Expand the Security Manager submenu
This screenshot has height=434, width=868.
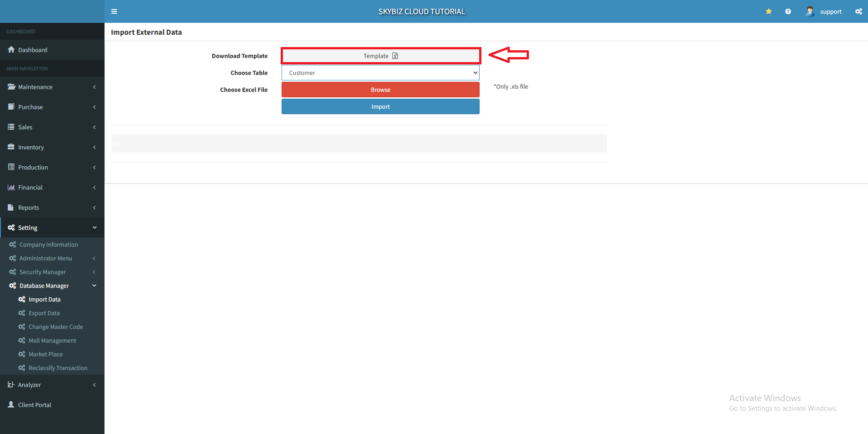click(52, 272)
